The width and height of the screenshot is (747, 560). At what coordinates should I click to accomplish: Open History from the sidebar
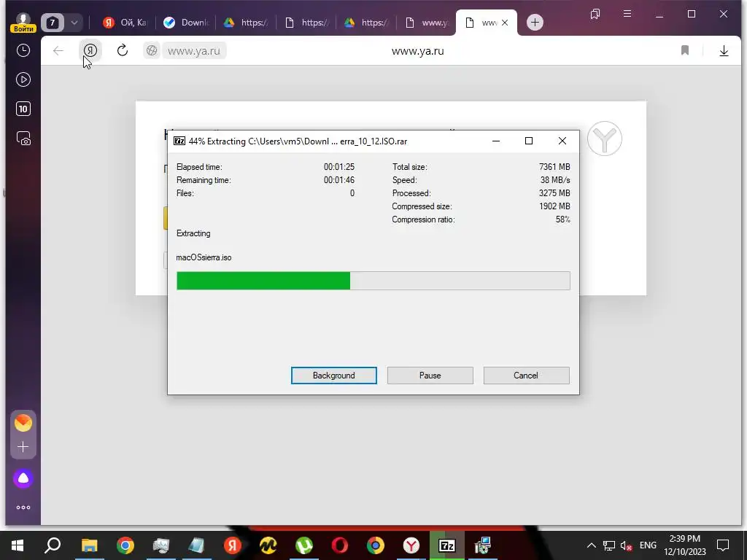tap(23, 50)
